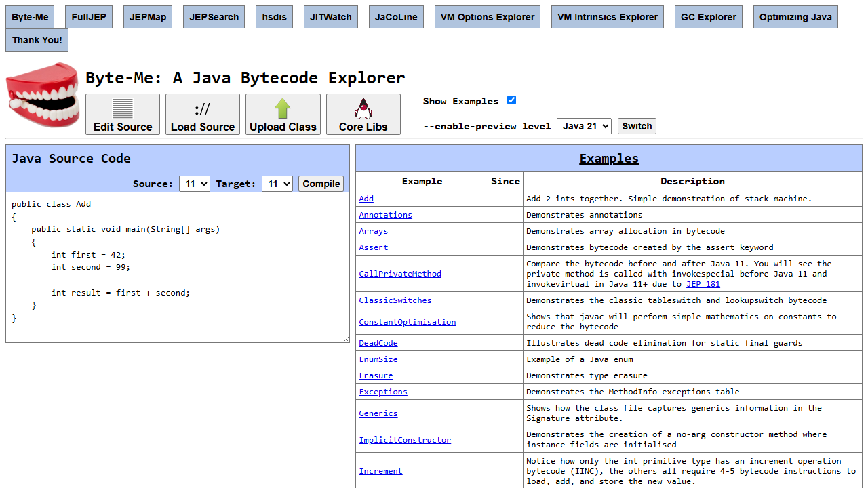
Task: Click the '--enable-preview level' label
Action: coord(487,126)
